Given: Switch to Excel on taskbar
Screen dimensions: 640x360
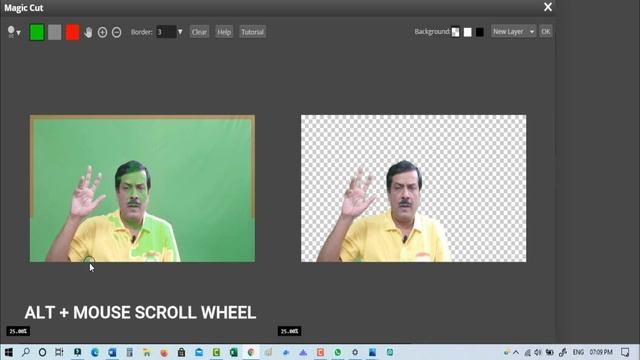Looking at the screenshot, I should (233, 352).
